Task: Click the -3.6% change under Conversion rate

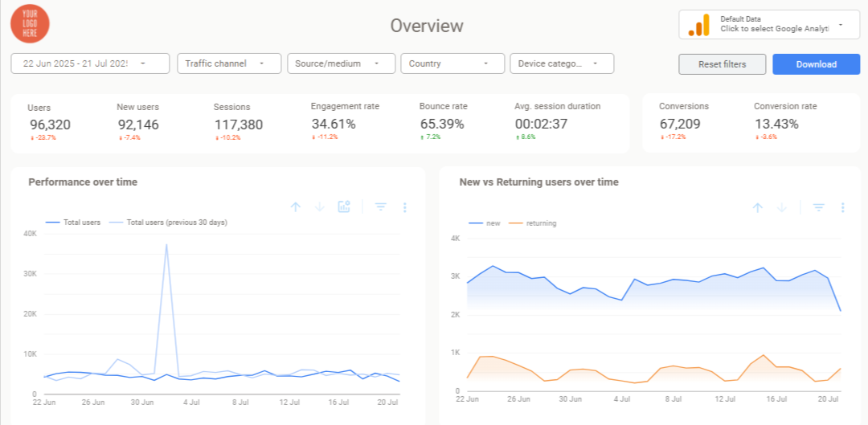Action: tap(767, 137)
